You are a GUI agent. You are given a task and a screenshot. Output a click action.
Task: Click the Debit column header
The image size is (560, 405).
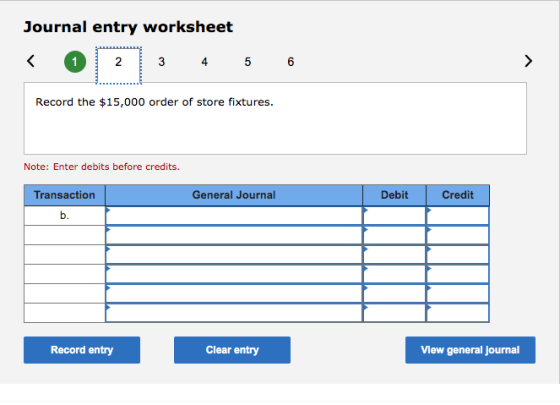click(394, 195)
